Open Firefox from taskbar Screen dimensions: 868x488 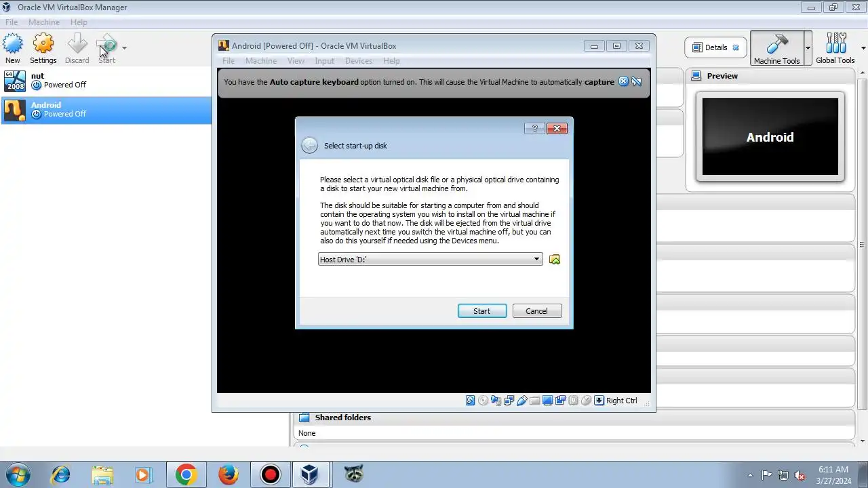229,474
